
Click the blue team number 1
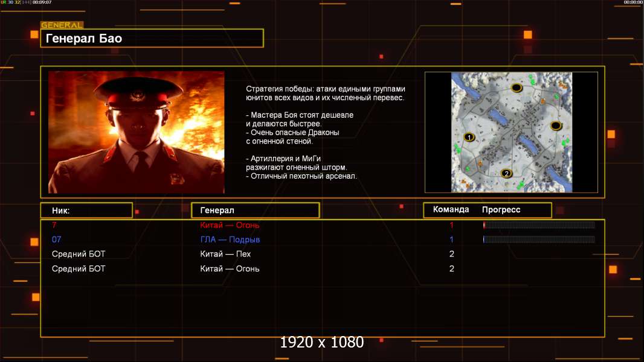pyautogui.click(x=451, y=240)
